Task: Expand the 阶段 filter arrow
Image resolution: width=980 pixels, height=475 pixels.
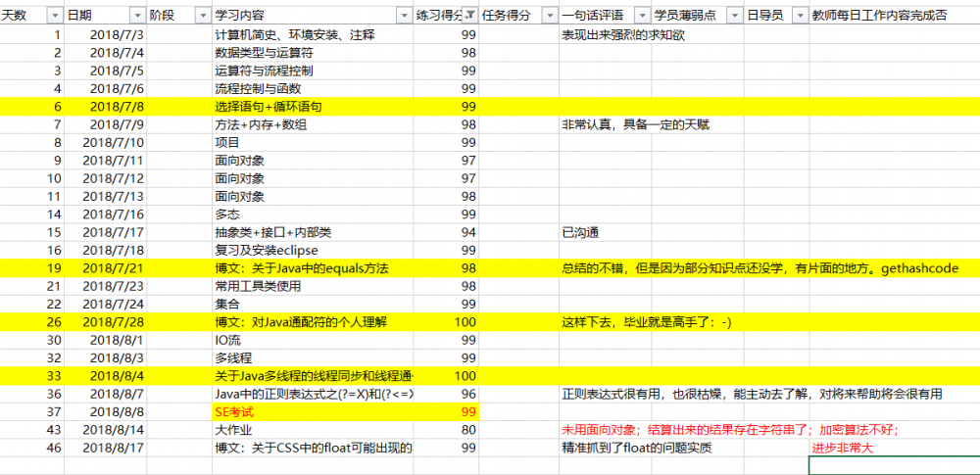Action: click(x=203, y=16)
